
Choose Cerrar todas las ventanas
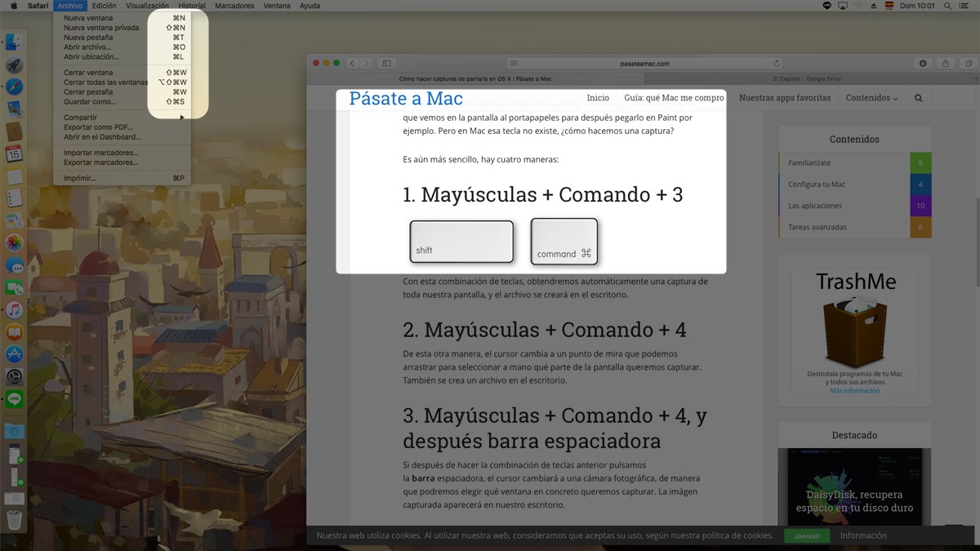122,82
